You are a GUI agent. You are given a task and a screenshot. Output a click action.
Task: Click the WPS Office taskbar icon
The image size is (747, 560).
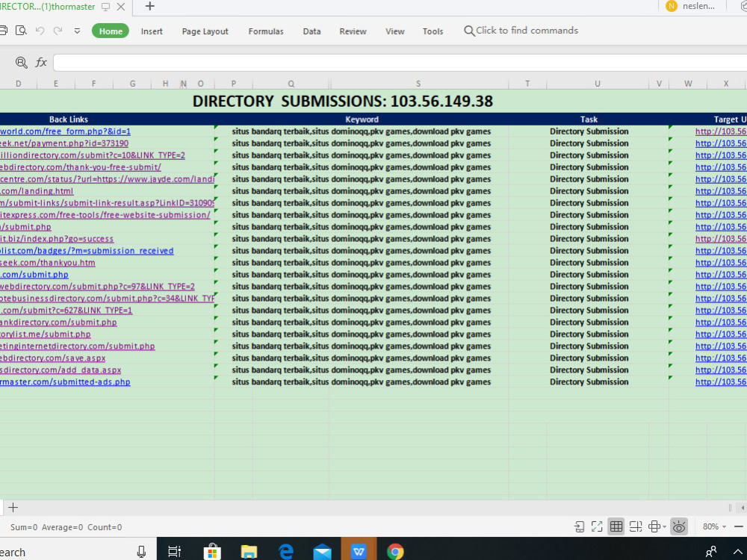coord(359,551)
